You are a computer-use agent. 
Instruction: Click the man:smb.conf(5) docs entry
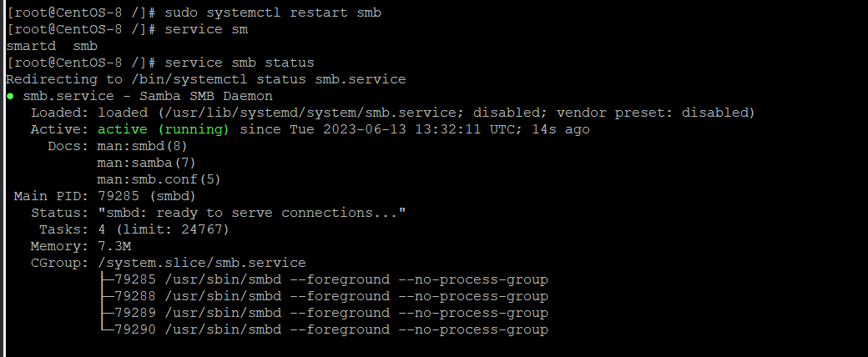159,179
